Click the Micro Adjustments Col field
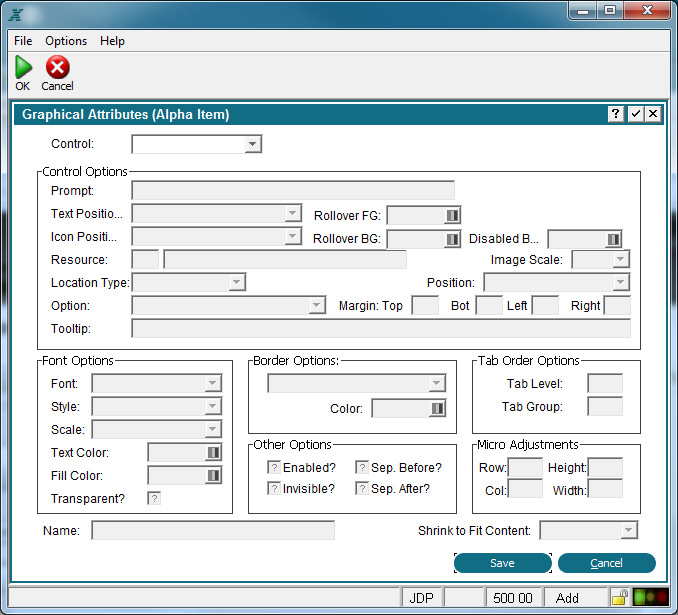The height and width of the screenshot is (615, 678). click(x=525, y=489)
